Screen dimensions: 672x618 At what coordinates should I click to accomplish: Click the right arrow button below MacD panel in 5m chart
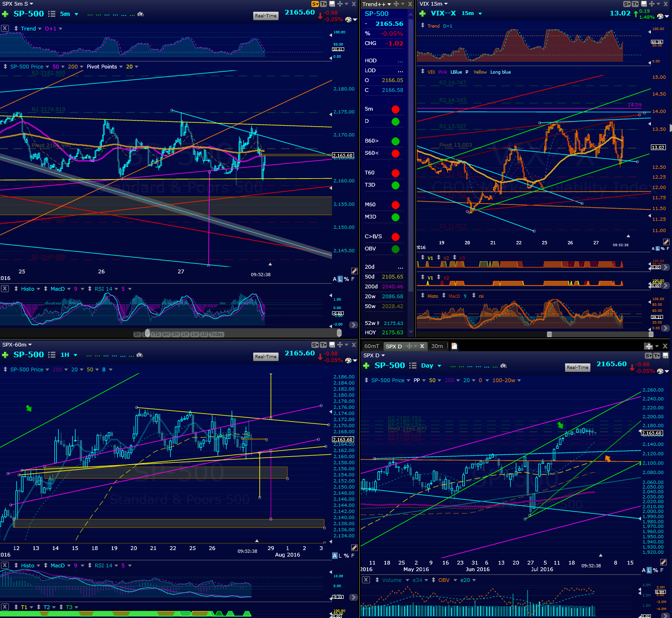[x=353, y=324]
